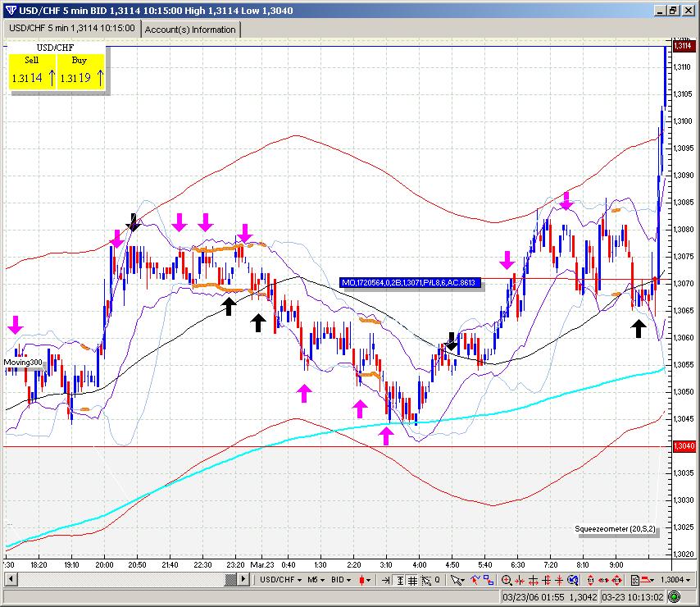Expand the BID price type dropdown
Viewport: 700px width, 607px height.
point(343,580)
